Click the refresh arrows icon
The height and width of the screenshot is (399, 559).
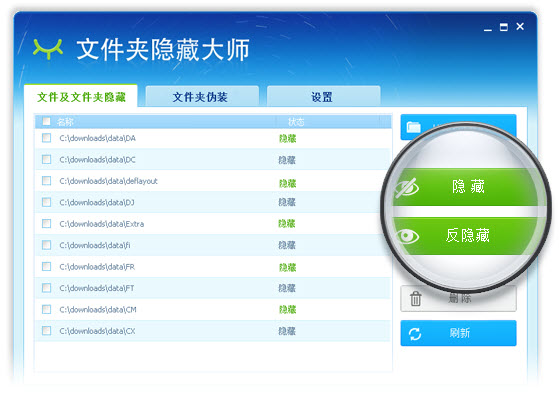coord(415,334)
